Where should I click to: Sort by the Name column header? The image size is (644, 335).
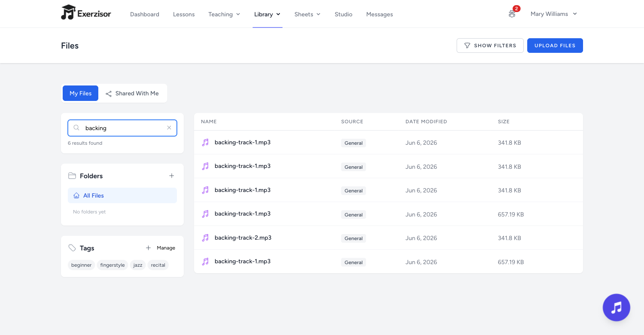coord(209,122)
